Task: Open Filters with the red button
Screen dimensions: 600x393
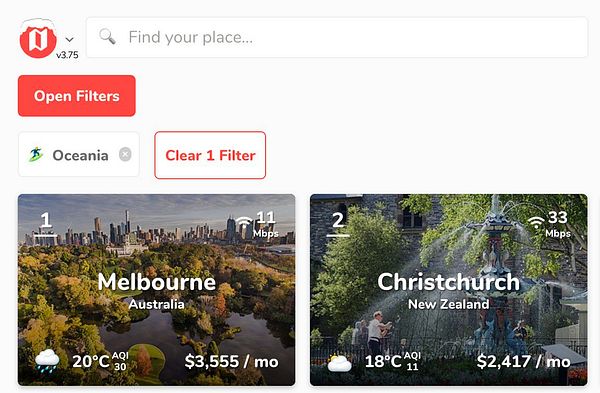Action: pos(77,96)
